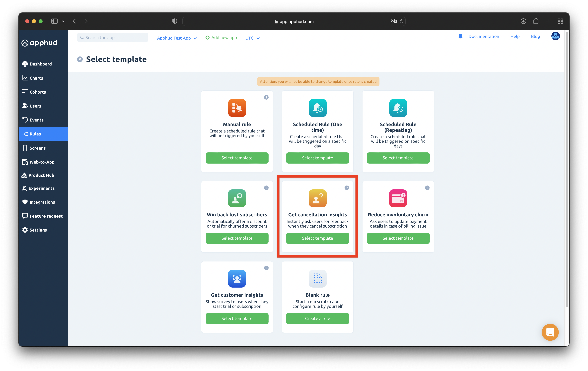
Task: Expand the Apphud Test App dropdown
Action: point(177,38)
